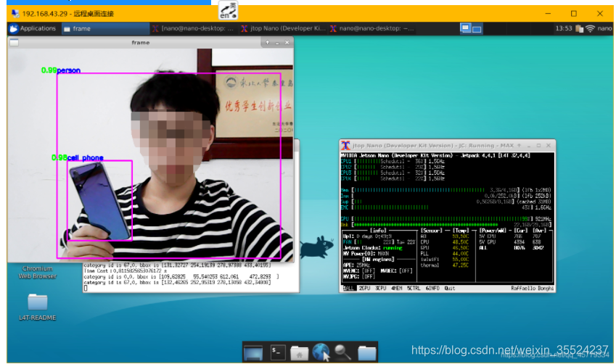Image resolution: width=616 pixels, height=364 pixels.
Task: Switch to the first workspace in the pager
Action: [x=466, y=28]
